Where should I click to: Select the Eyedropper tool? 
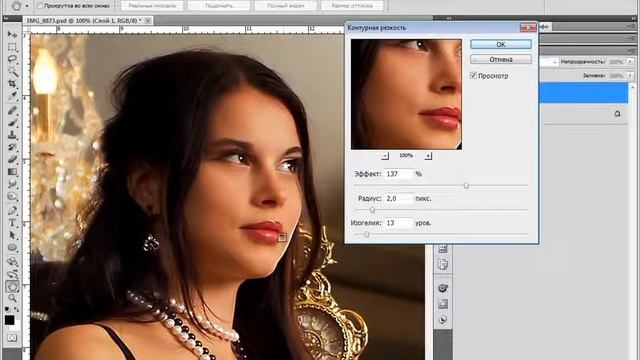coord(12,96)
